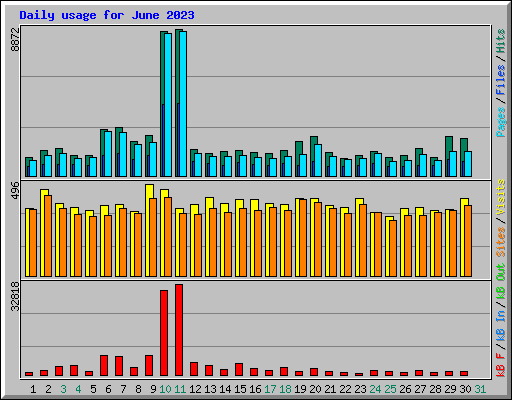Click the 'Sites' legend label
The width and height of the screenshot is (512, 400).
(x=500, y=241)
